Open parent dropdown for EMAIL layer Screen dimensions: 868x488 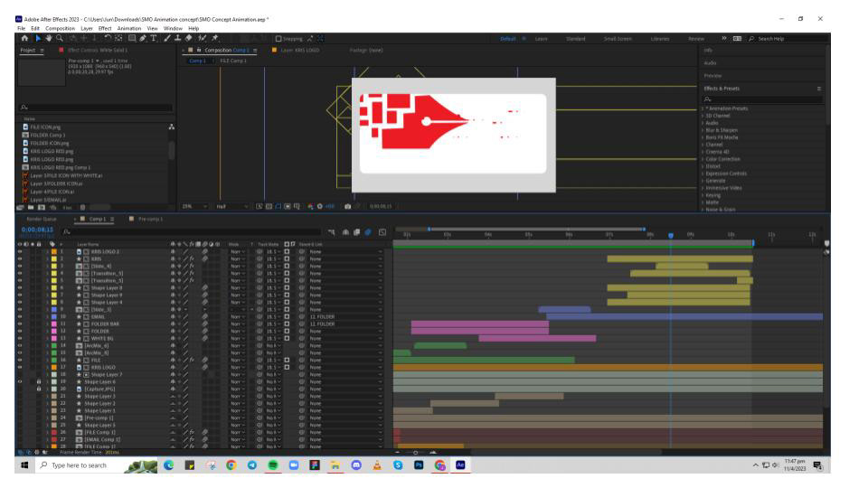coord(345,317)
